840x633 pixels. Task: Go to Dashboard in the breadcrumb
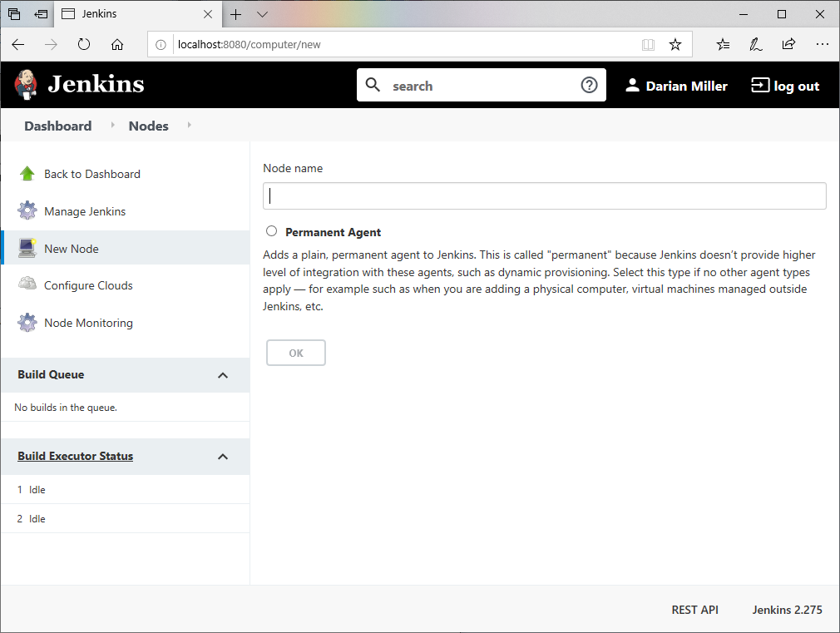pos(57,126)
